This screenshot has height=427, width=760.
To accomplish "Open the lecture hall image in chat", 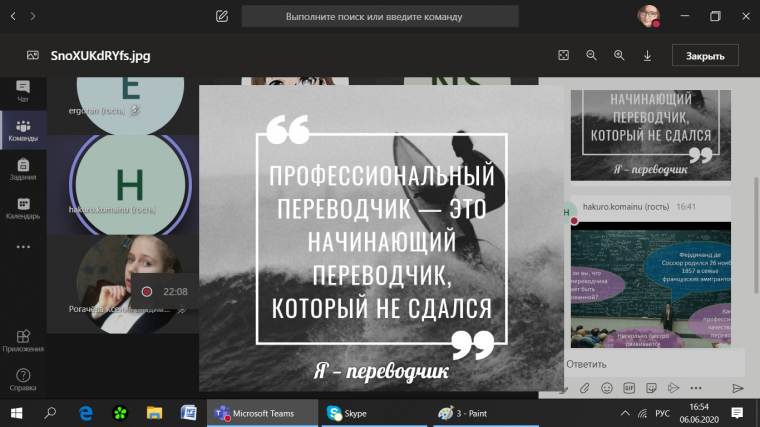I will [650, 285].
